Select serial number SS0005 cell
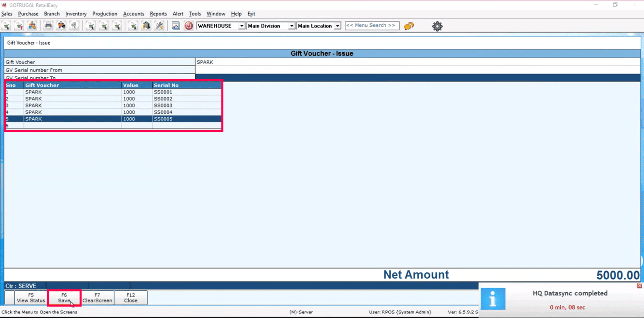Image resolution: width=644 pixels, height=318 pixels. pyautogui.click(x=187, y=119)
